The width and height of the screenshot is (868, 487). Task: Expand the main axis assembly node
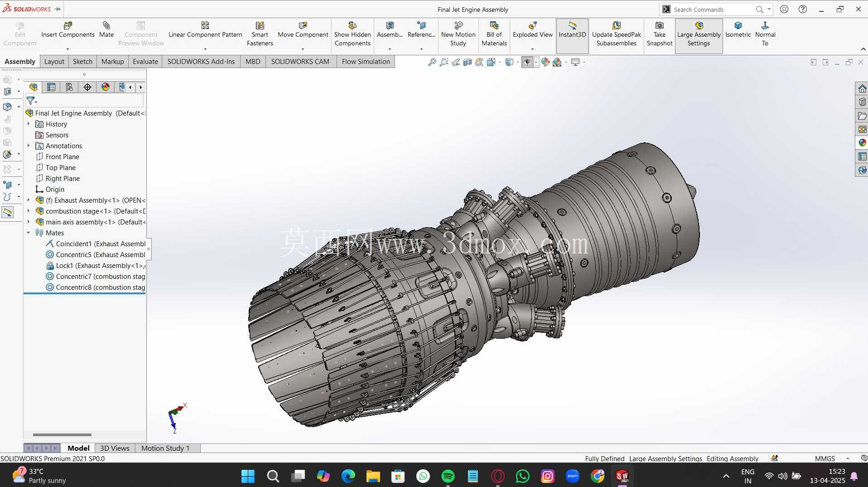click(29, 222)
